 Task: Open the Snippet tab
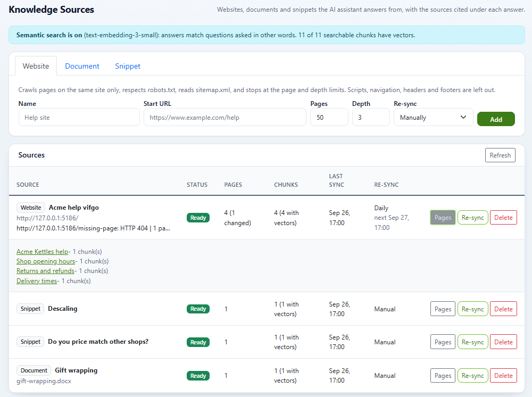pos(128,66)
